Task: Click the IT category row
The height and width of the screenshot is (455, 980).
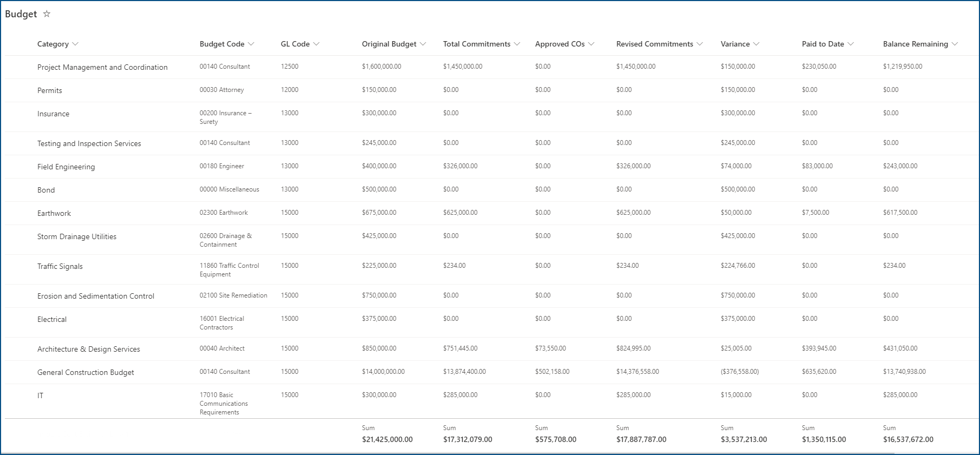Action: coord(41,395)
